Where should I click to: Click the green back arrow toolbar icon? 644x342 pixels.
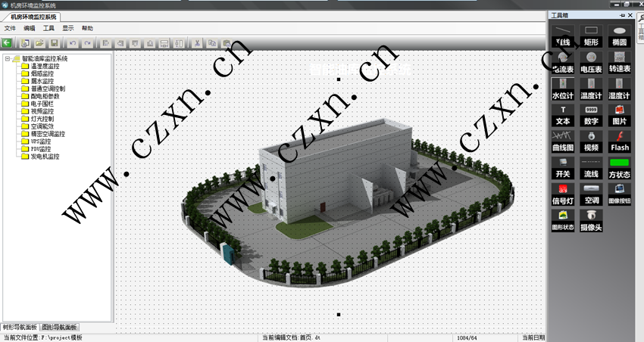(x=7, y=42)
